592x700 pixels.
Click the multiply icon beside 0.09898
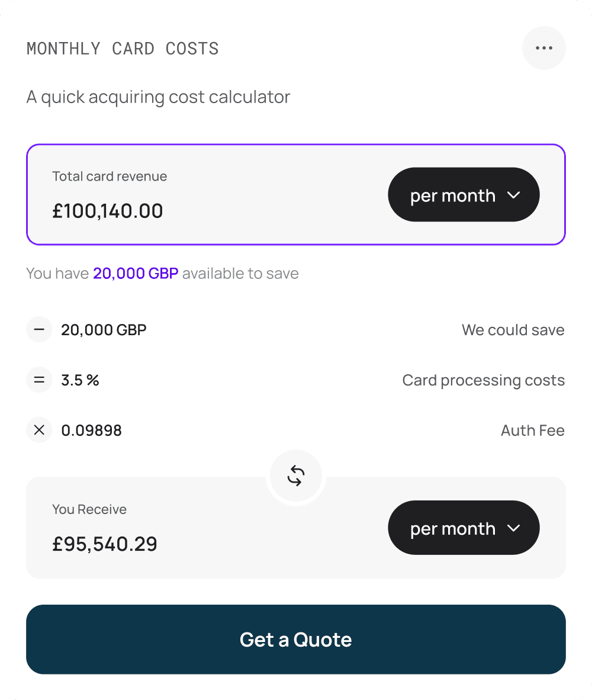pos(39,430)
